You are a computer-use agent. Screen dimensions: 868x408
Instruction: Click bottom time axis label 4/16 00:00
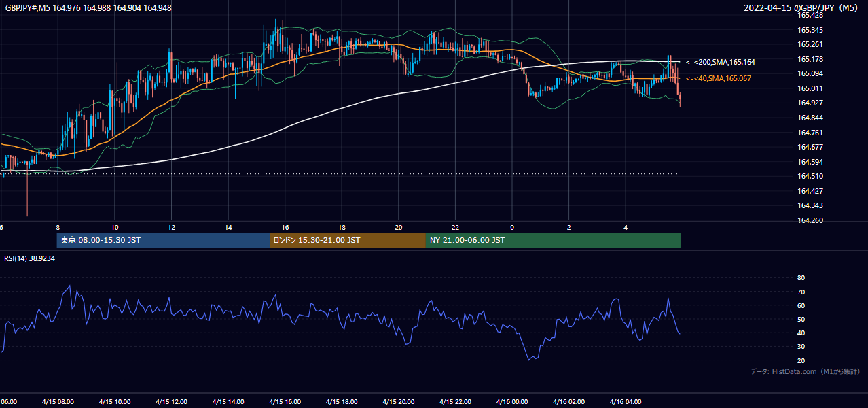pos(511,401)
